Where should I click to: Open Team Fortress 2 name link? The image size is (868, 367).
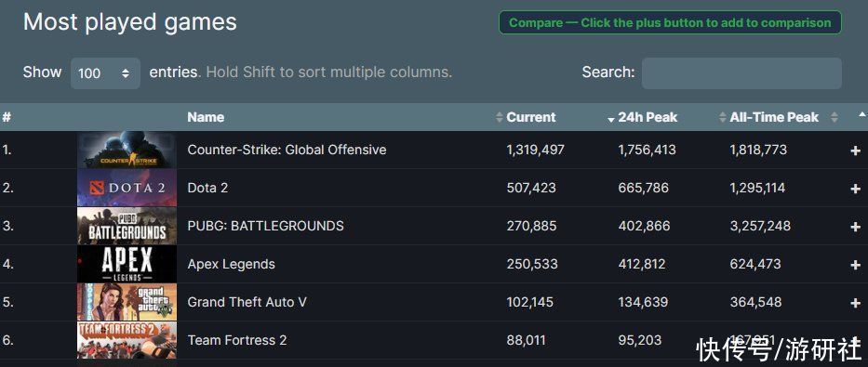[237, 340]
